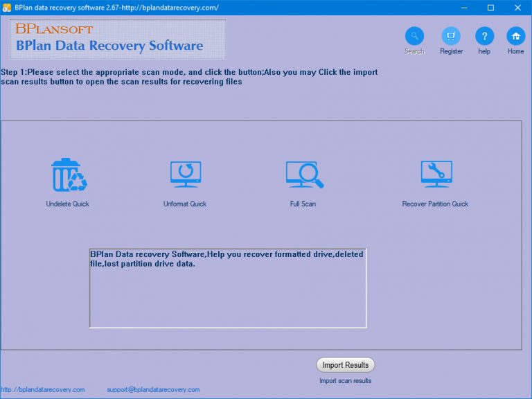Viewport: 532px width, 399px height.
Task: Click the "Full Scan" text label
Action: coord(303,204)
